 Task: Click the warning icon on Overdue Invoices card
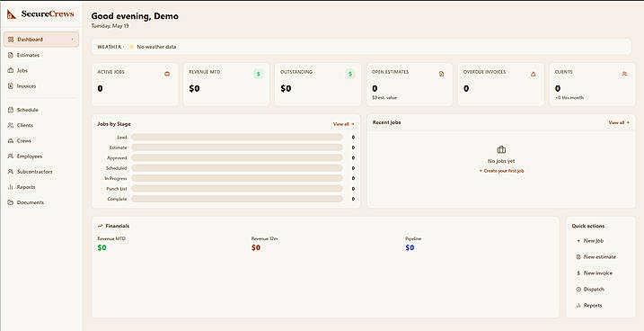pos(534,74)
